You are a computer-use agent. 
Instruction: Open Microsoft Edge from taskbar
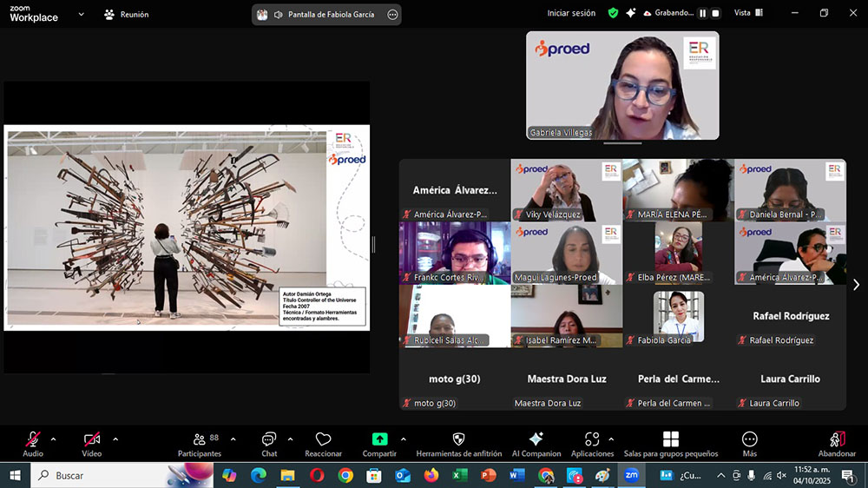click(x=258, y=475)
